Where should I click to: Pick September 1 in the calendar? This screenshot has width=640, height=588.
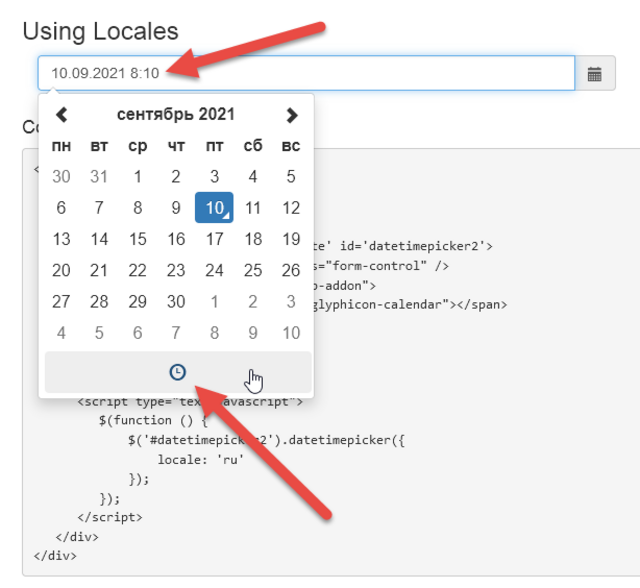coord(138,177)
